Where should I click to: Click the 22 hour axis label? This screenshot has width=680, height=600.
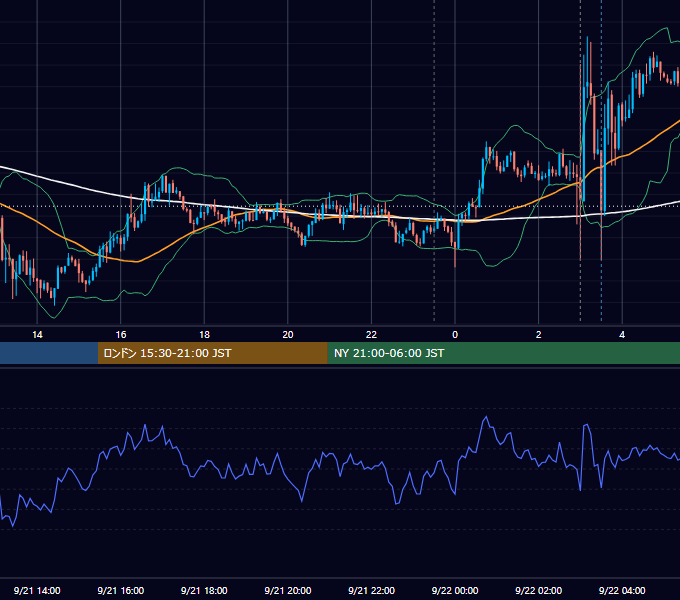[x=371, y=335]
